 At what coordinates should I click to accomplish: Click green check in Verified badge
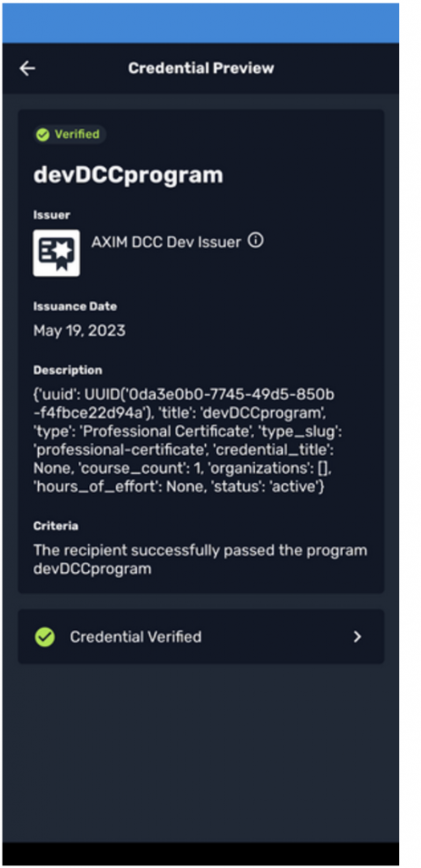[x=42, y=135]
